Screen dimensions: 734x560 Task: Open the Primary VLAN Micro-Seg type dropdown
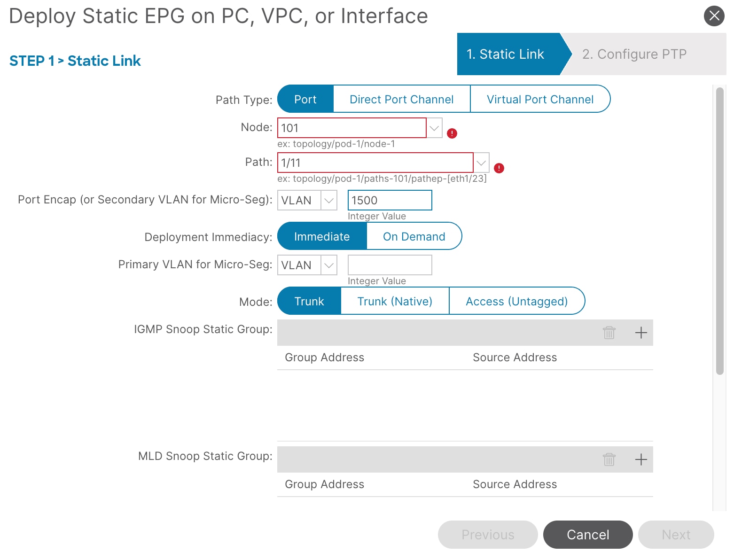tap(329, 265)
